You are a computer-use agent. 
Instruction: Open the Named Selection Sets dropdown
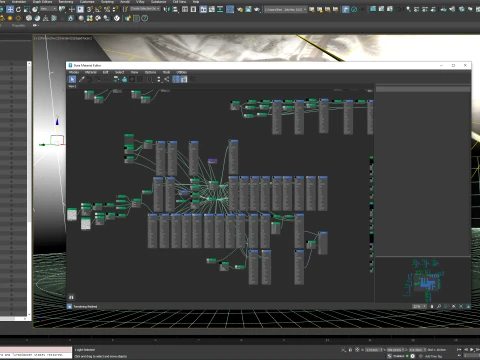[145, 9]
